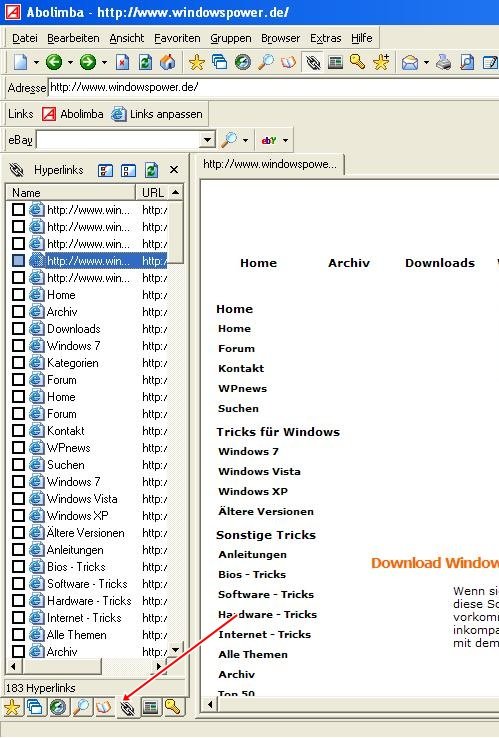
Task: Open print preview icon
Action: pos(467,62)
